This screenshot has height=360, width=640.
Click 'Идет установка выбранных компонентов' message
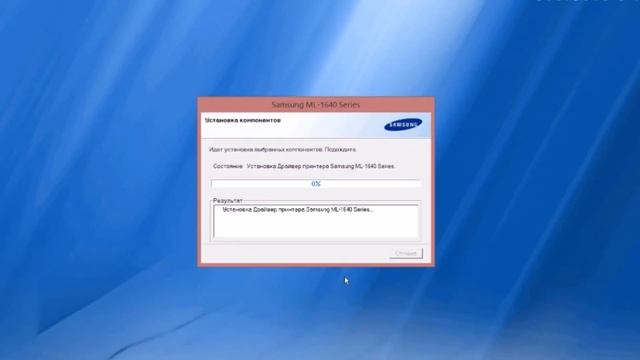pos(282,150)
